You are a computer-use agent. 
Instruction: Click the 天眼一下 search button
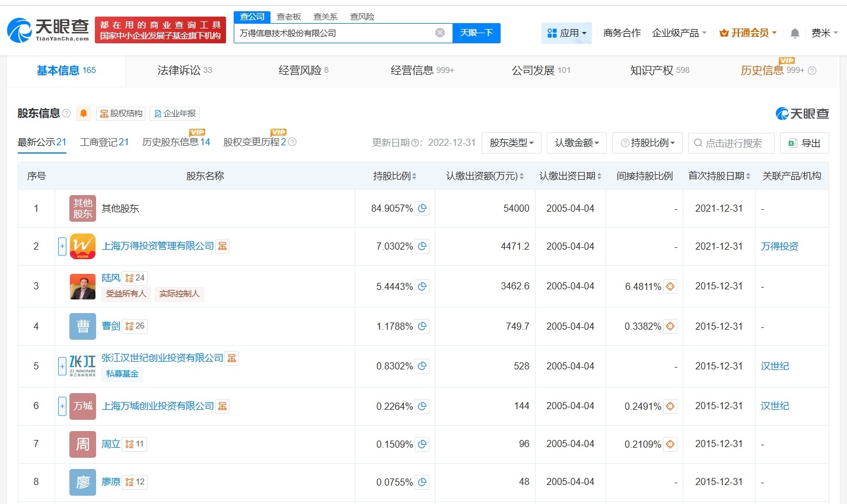477,33
